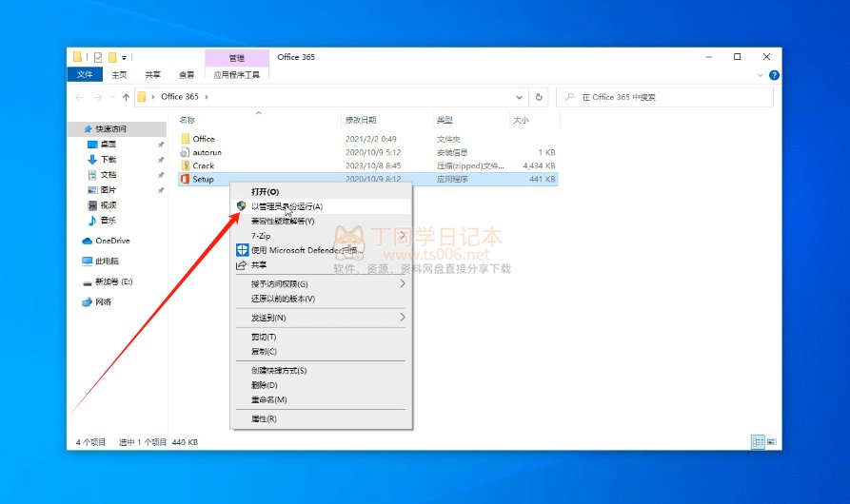The image size is (850, 504).
Task: Open Documents (文档) in Quick access
Action: 102,175
